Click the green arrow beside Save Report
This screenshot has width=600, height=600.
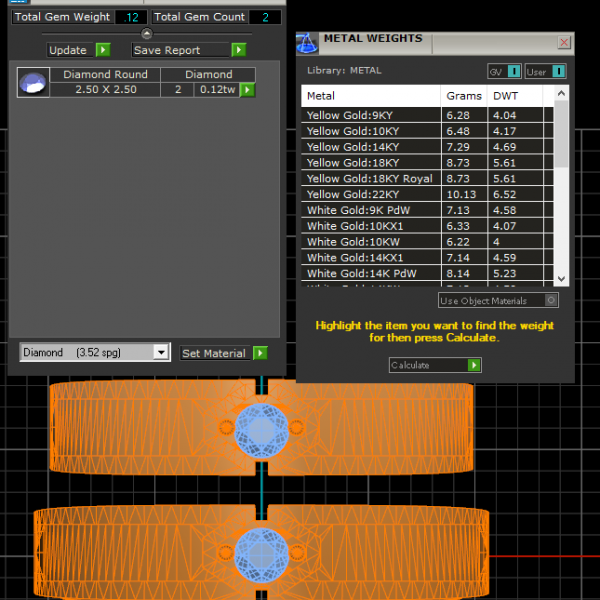238,50
